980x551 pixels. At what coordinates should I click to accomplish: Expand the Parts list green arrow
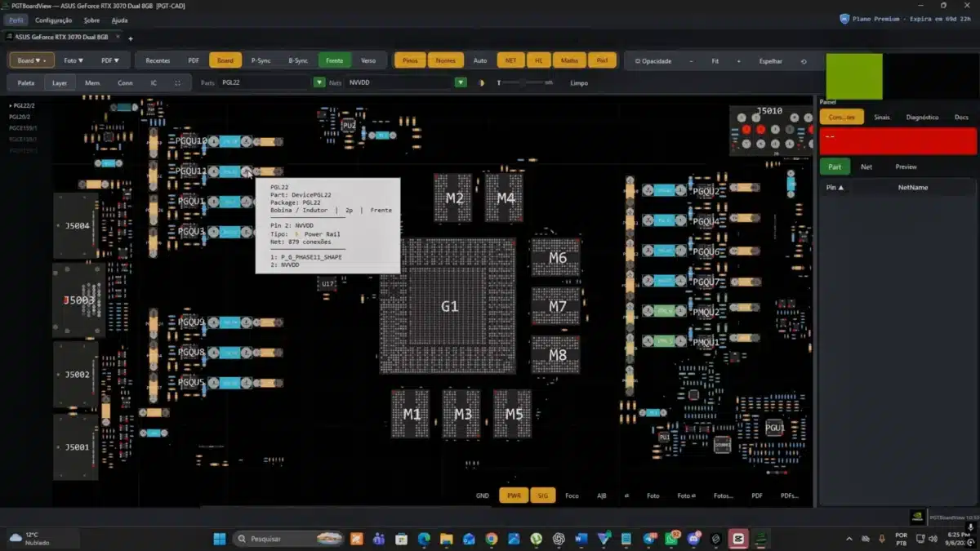319,82
